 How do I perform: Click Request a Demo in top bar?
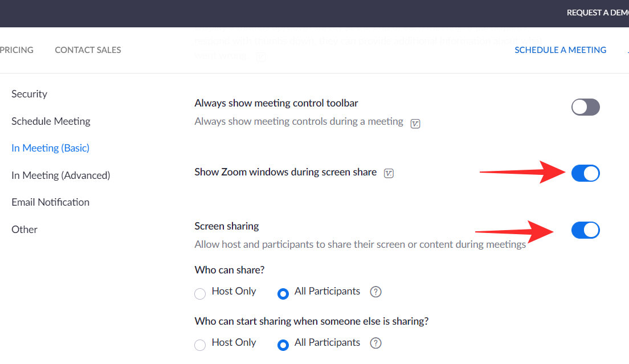click(x=597, y=13)
